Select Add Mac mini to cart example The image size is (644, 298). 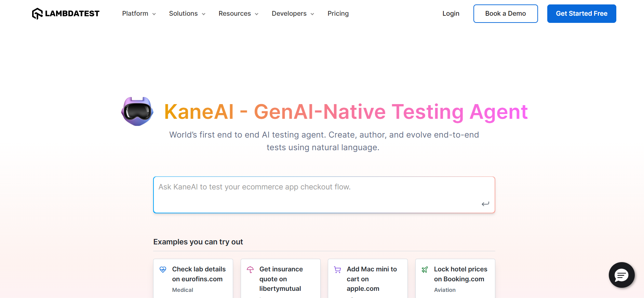click(x=368, y=279)
